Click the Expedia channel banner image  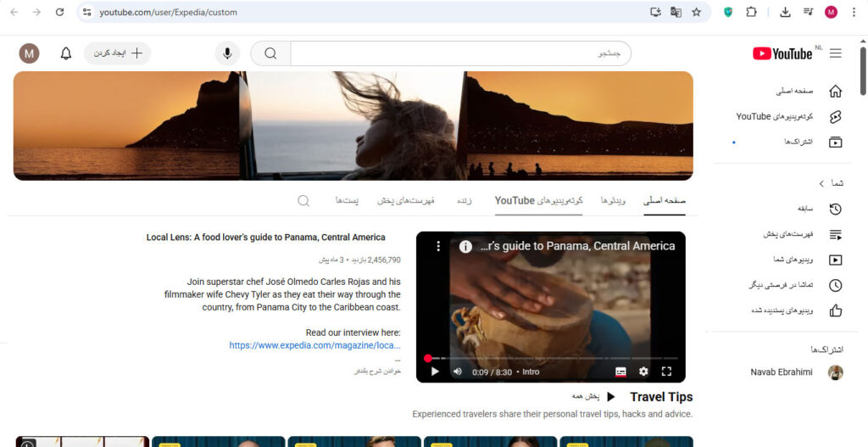[x=353, y=126]
